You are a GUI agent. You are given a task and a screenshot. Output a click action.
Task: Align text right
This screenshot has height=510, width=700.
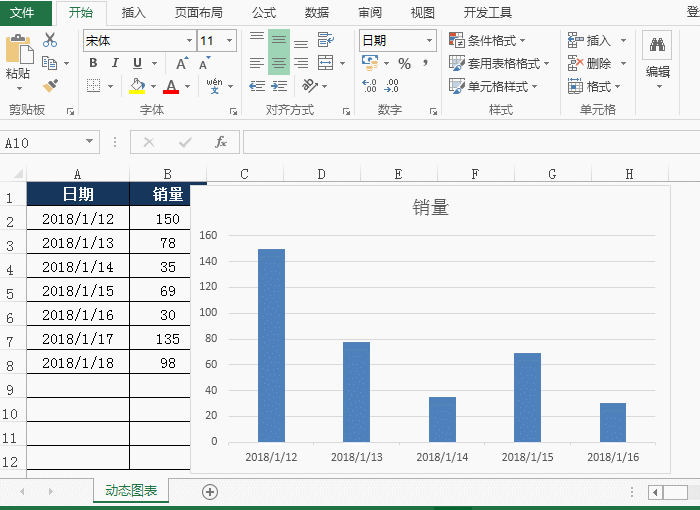(301, 63)
